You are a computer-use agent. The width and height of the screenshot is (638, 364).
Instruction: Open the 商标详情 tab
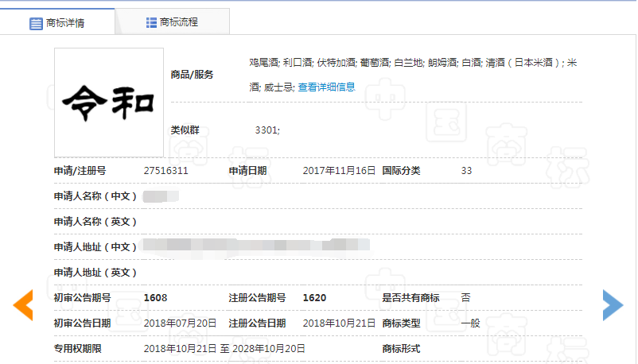(57, 23)
